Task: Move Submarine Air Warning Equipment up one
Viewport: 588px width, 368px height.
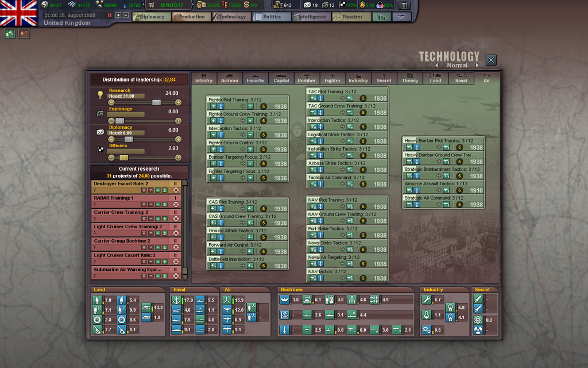Action: 158,276
